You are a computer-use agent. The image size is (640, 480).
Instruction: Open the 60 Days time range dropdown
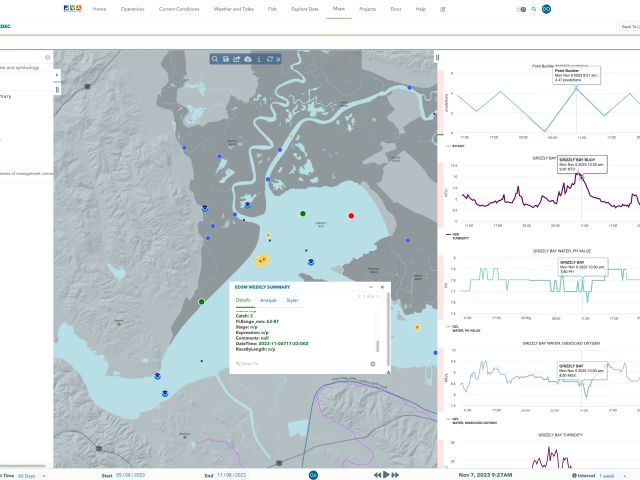(32, 476)
